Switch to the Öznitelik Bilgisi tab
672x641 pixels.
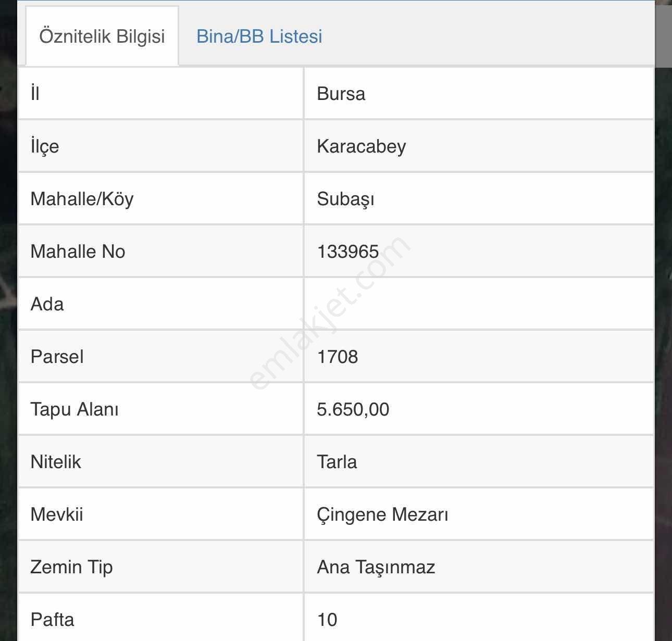(102, 36)
